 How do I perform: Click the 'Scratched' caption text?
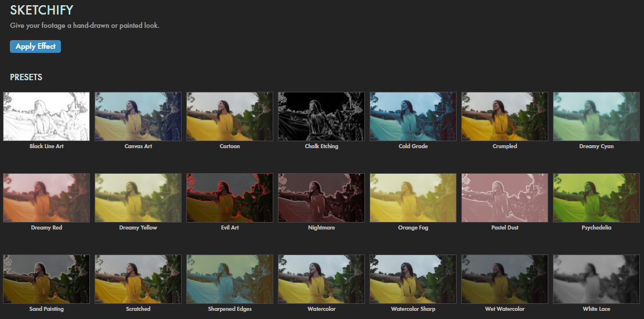[138, 309]
